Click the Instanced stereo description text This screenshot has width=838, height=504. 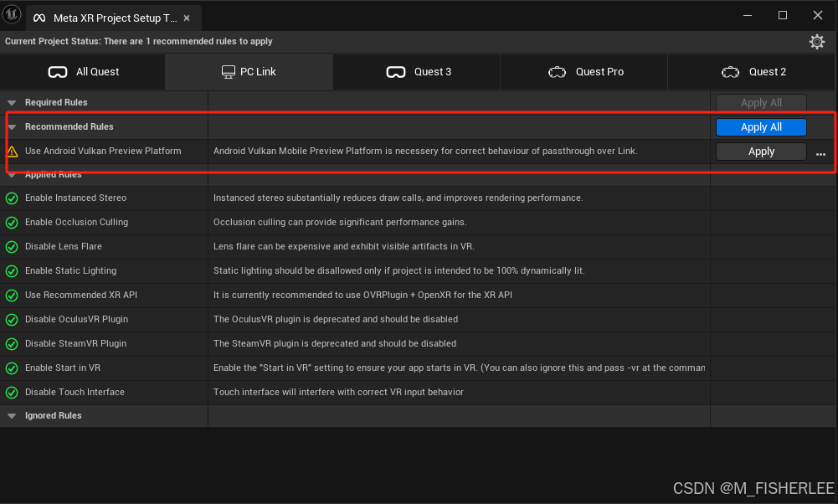click(398, 198)
